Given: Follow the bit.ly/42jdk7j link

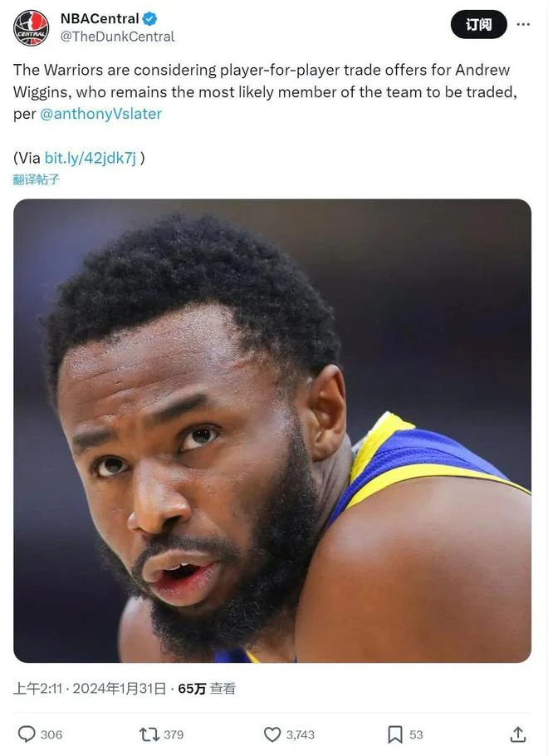Looking at the screenshot, I should pyautogui.click(x=91, y=158).
